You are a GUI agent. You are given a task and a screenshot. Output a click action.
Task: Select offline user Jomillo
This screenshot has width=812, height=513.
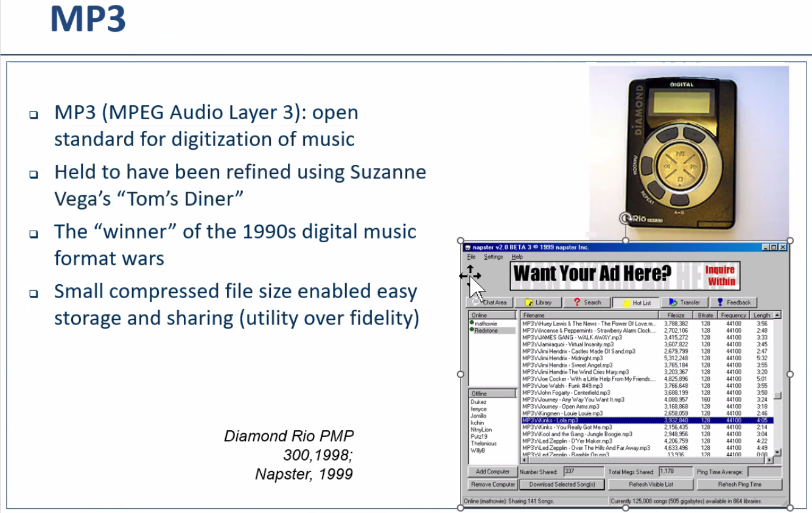pyautogui.click(x=478, y=416)
